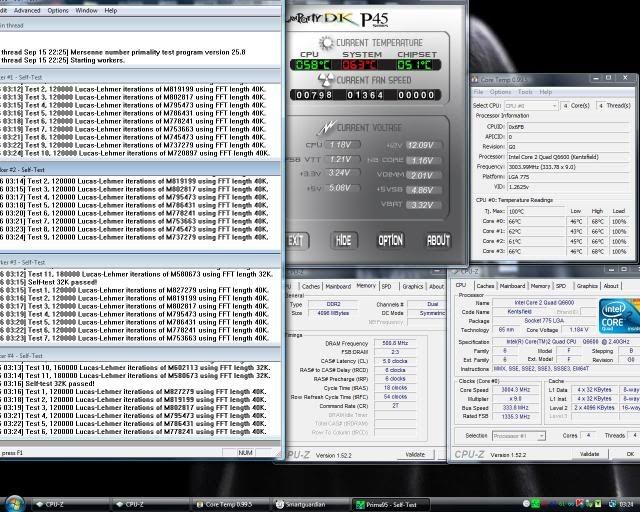Open Advanced menu in Prime95
The height and width of the screenshot is (512, 640).
27,11
